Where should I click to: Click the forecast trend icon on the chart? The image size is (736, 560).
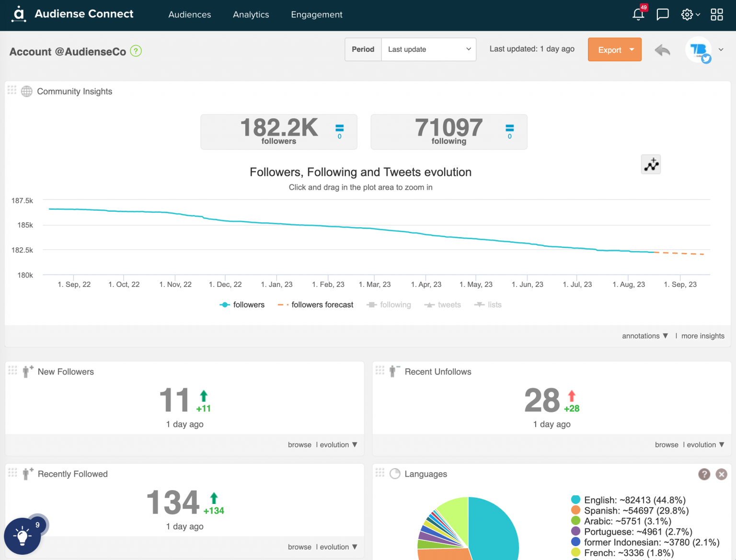pyautogui.click(x=650, y=164)
